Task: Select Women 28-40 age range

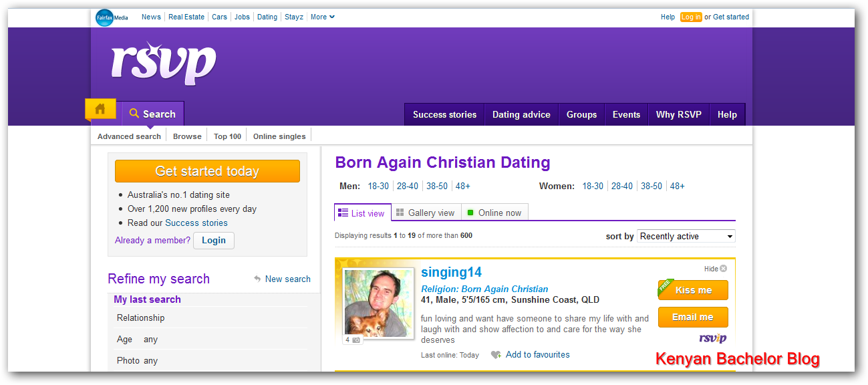Action: coord(622,186)
